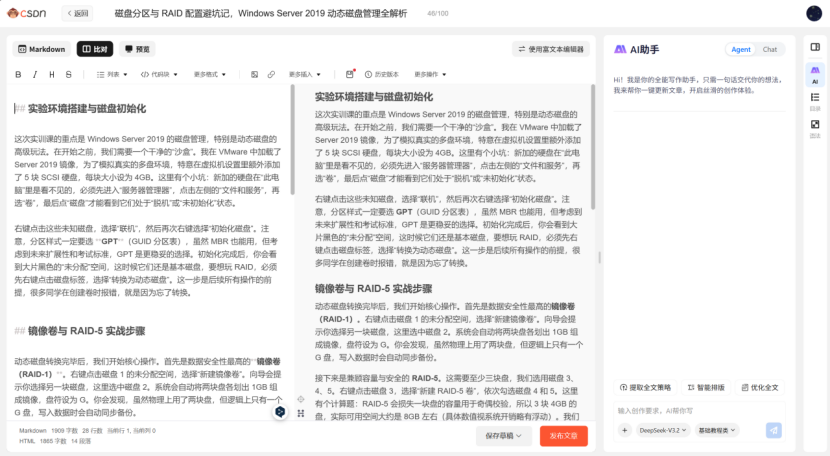The height and width of the screenshot is (456, 830).
Task: Insert a heading with H icon
Action: [52, 75]
